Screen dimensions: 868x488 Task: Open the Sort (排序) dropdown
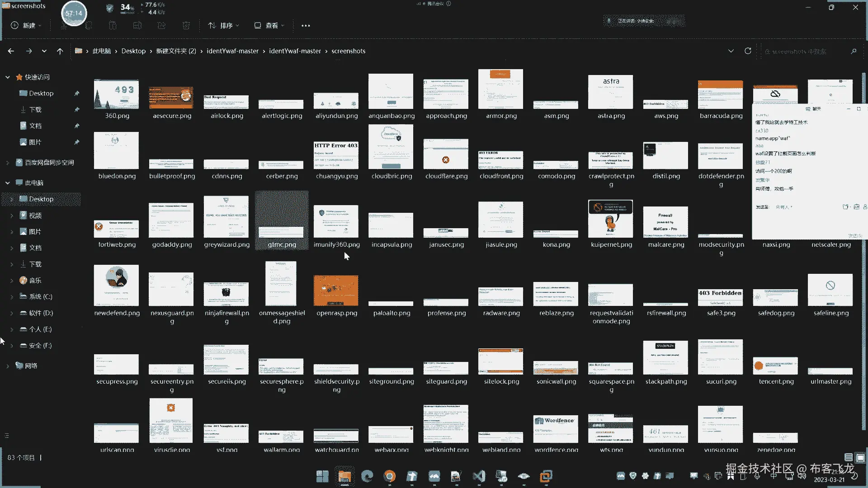tap(224, 26)
